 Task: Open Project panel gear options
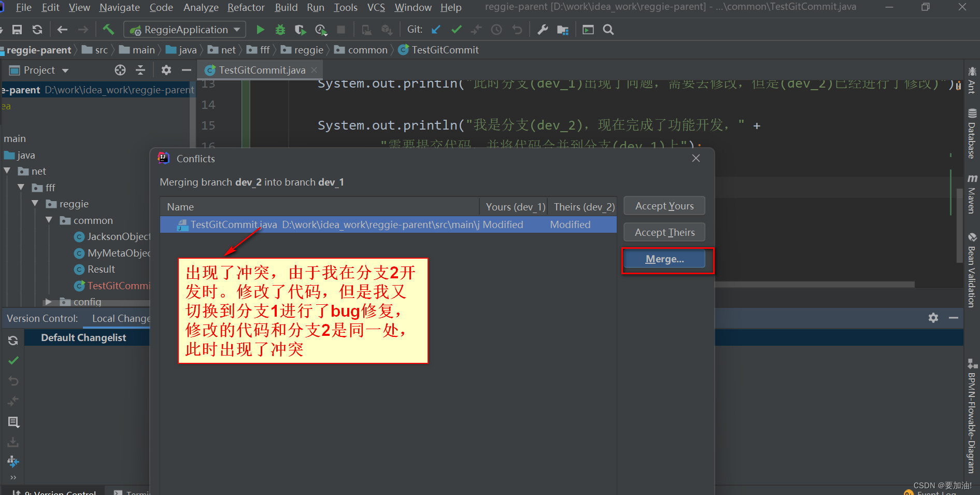pyautogui.click(x=166, y=70)
